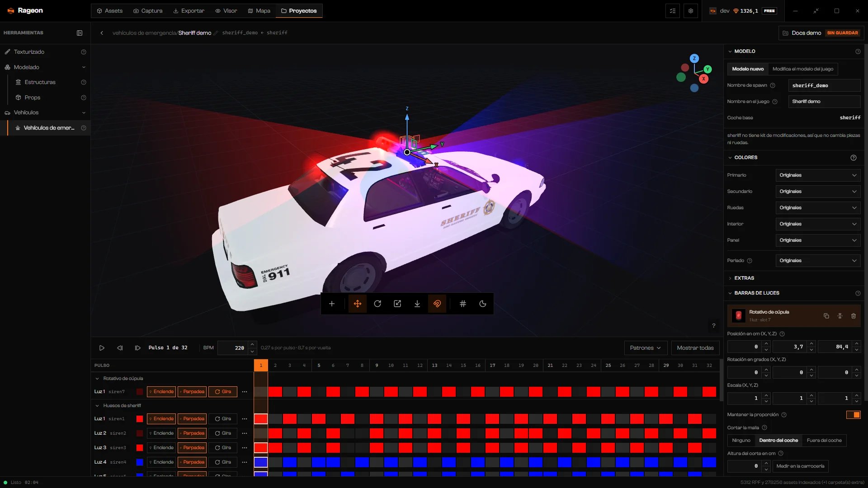Toggle night mode moon icon
The image size is (868, 488).
tap(482, 304)
